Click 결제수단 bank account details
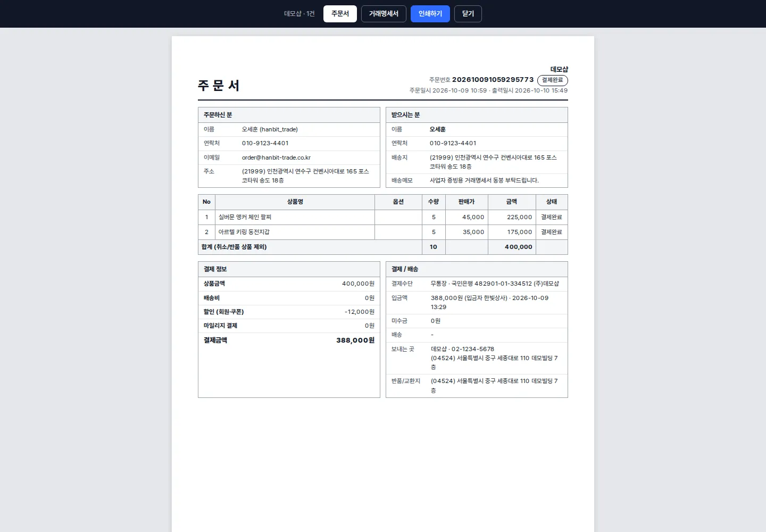766x532 pixels. coord(495,284)
